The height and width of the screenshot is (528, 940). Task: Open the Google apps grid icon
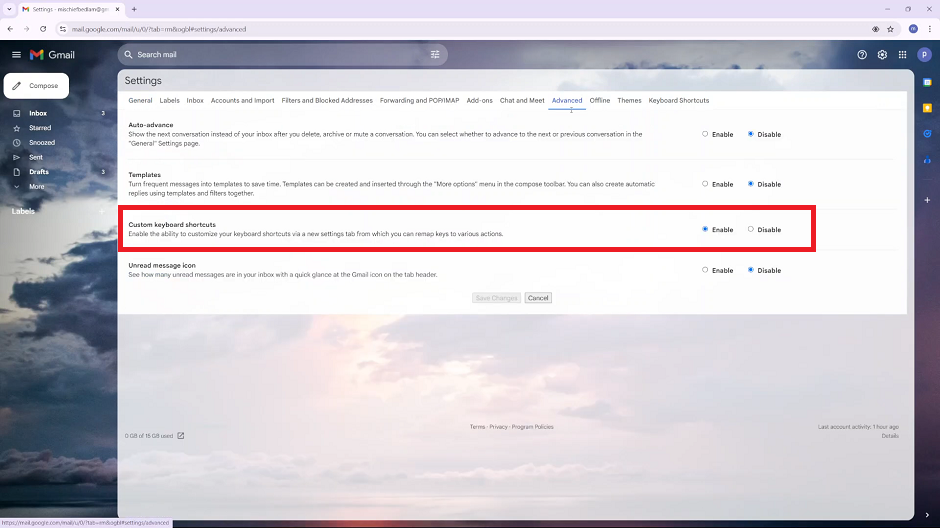click(902, 55)
